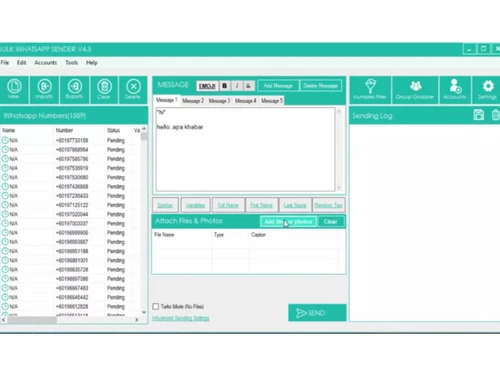
Task: Open Advanced Sending Settings link
Action: click(181, 318)
